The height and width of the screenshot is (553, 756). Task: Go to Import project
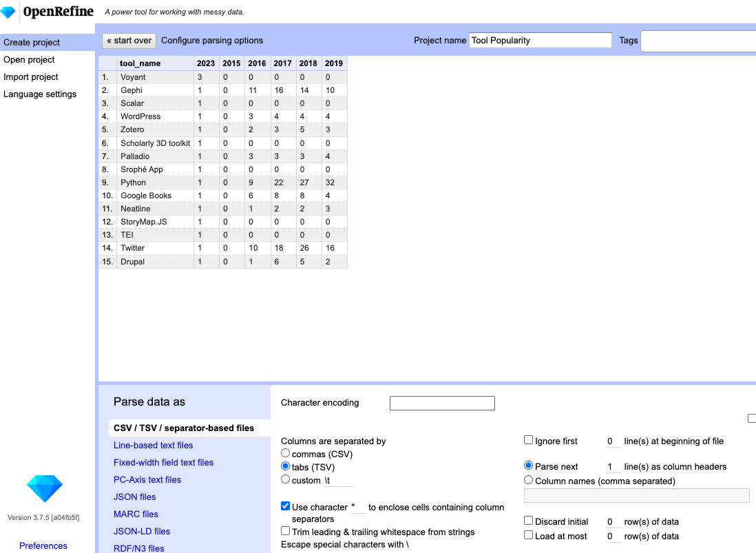30,77
